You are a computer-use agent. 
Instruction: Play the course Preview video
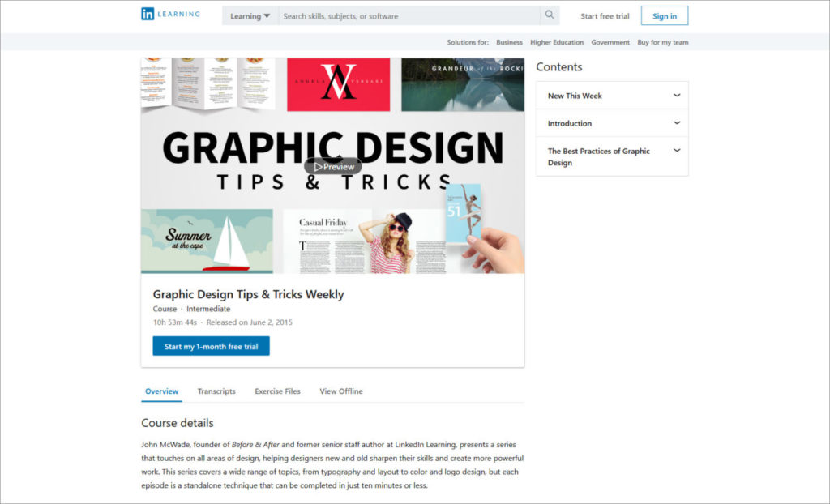[x=333, y=166]
